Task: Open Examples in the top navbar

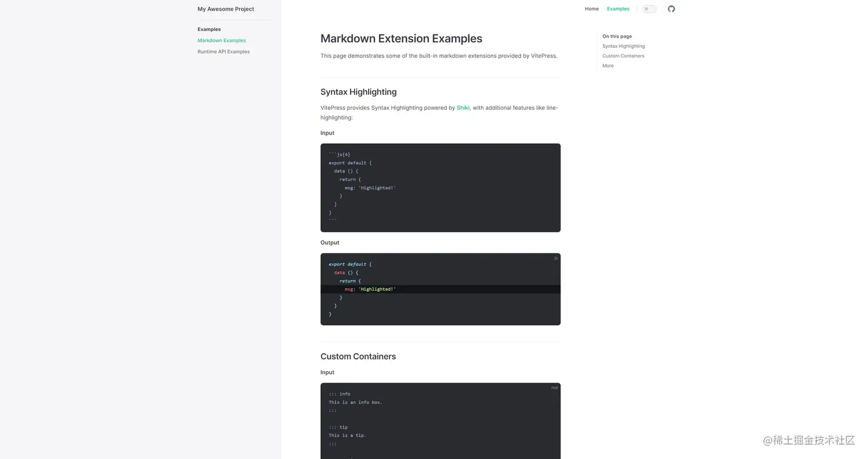Action: pyautogui.click(x=618, y=9)
